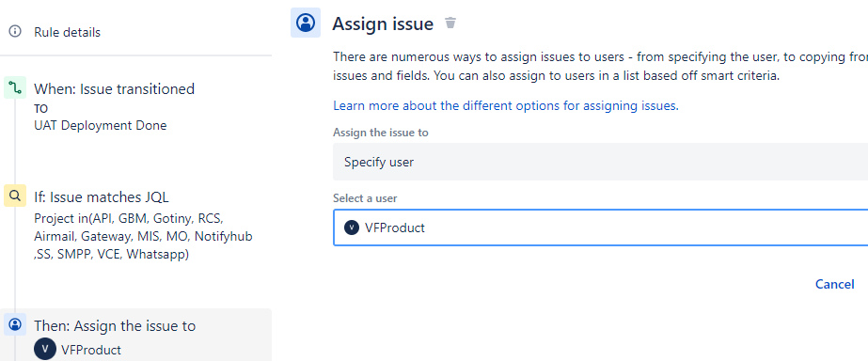
Task: Open the If: Issue matches JQL step
Action: pyautogui.click(x=102, y=196)
